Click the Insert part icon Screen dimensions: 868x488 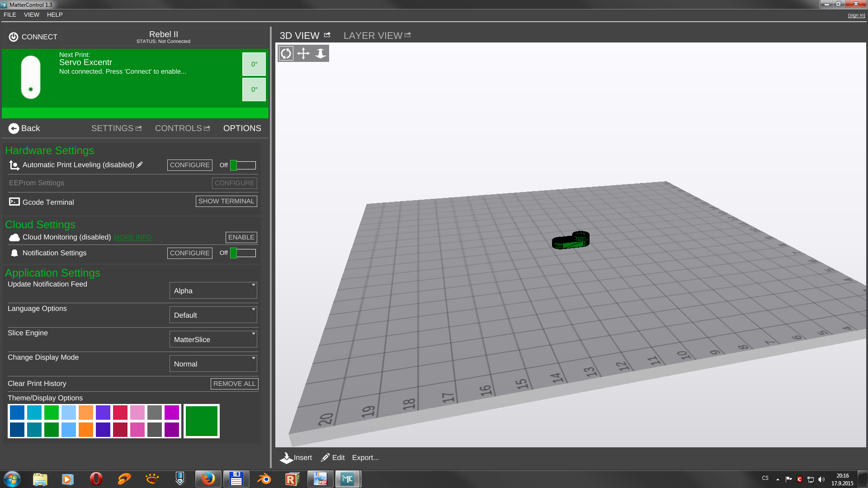286,458
